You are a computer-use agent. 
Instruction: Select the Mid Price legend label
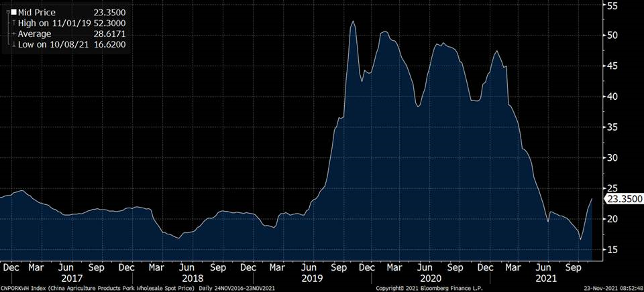[x=36, y=13]
